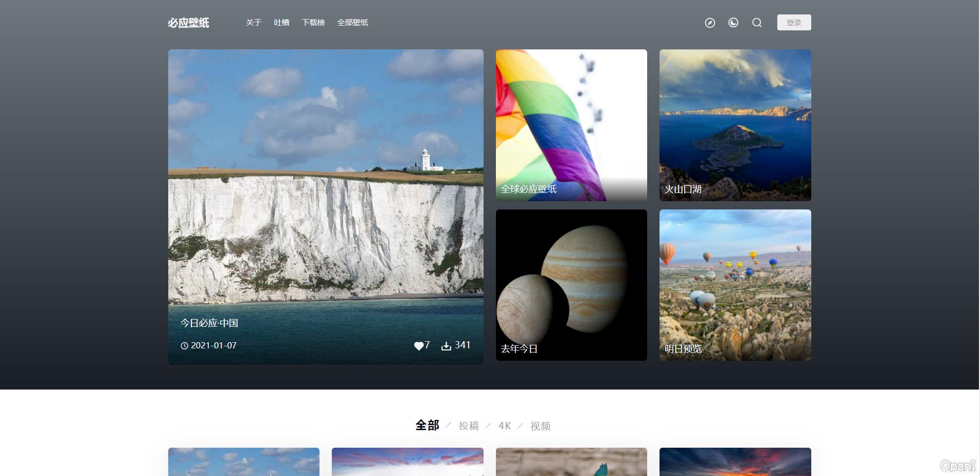Viewport: 980px width, 476px height.
Task: Switch to the 4K tab
Action: click(504, 426)
